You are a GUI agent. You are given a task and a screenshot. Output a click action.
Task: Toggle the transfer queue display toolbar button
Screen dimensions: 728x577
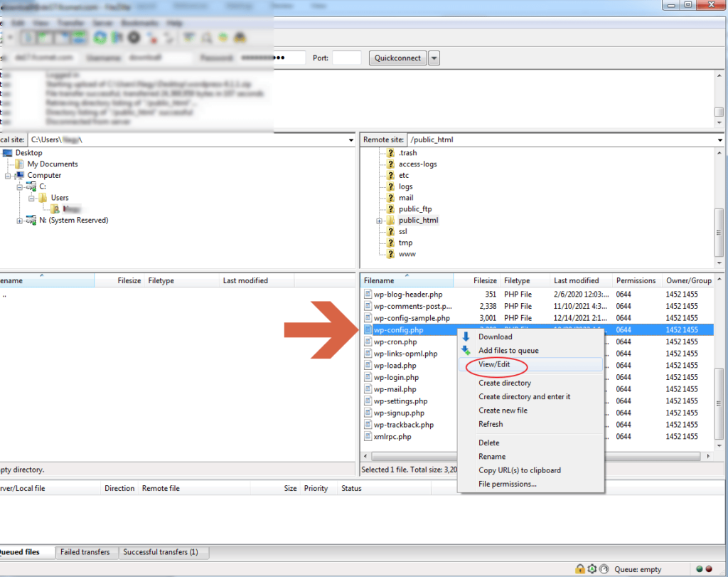(79, 37)
